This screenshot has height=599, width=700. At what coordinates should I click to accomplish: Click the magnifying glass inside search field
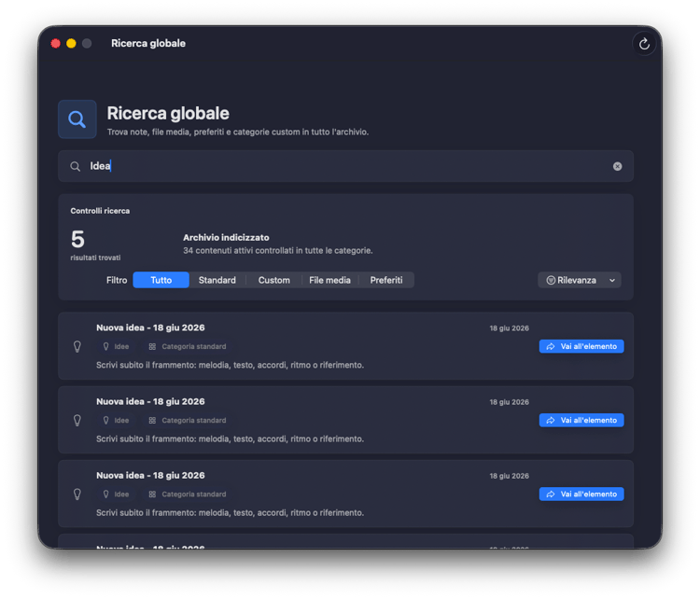tap(75, 166)
